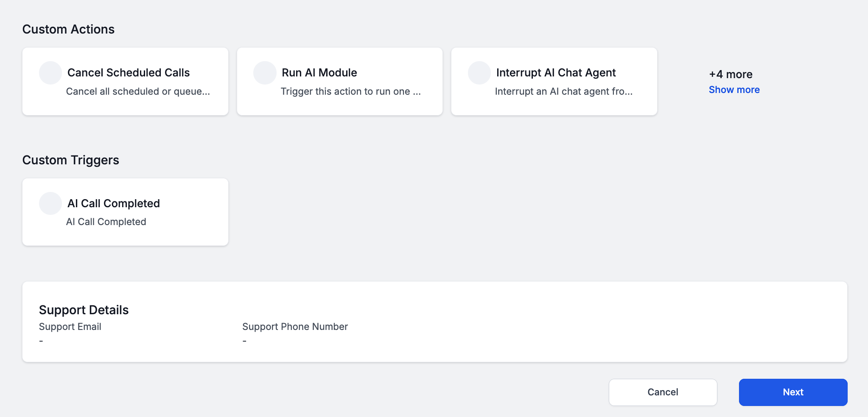The image size is (868, 417).
Task: Click the Support Phone Number value field
Action: (x=244, y=341)
